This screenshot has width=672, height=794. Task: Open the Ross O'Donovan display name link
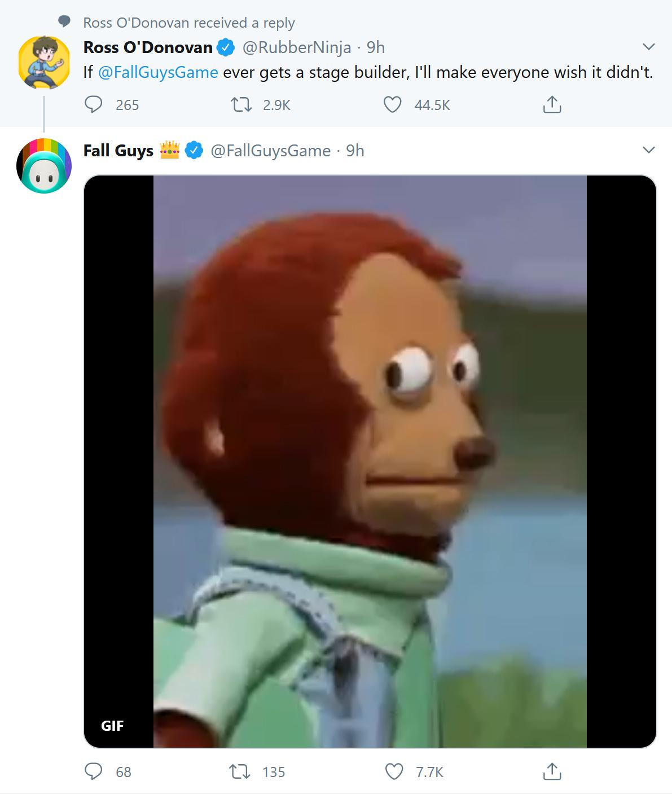148,47
